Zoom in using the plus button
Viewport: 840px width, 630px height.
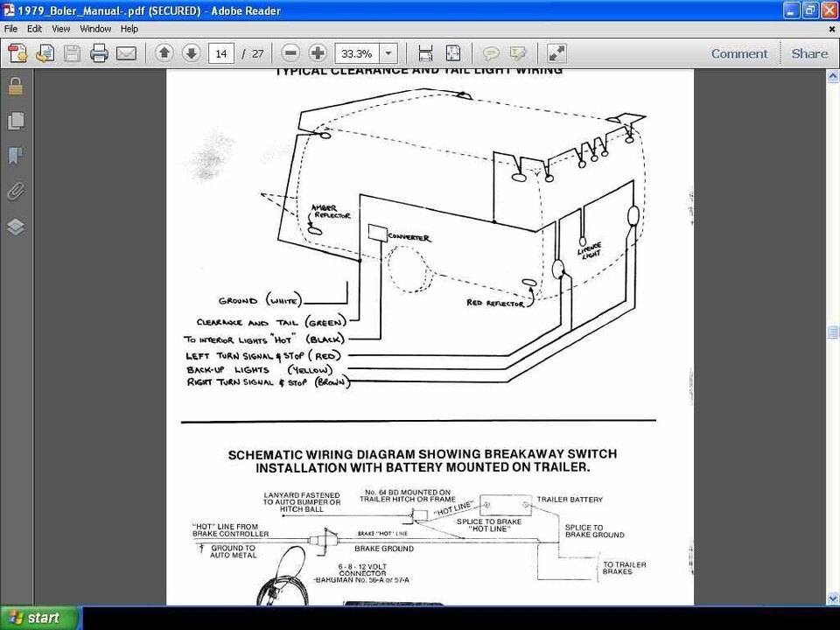[x=318, y=53]
